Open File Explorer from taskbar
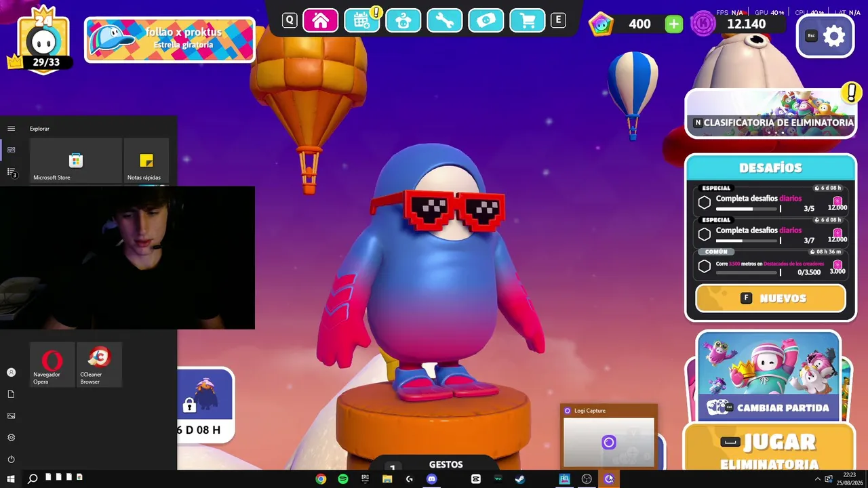 click(x=387, y=479)
